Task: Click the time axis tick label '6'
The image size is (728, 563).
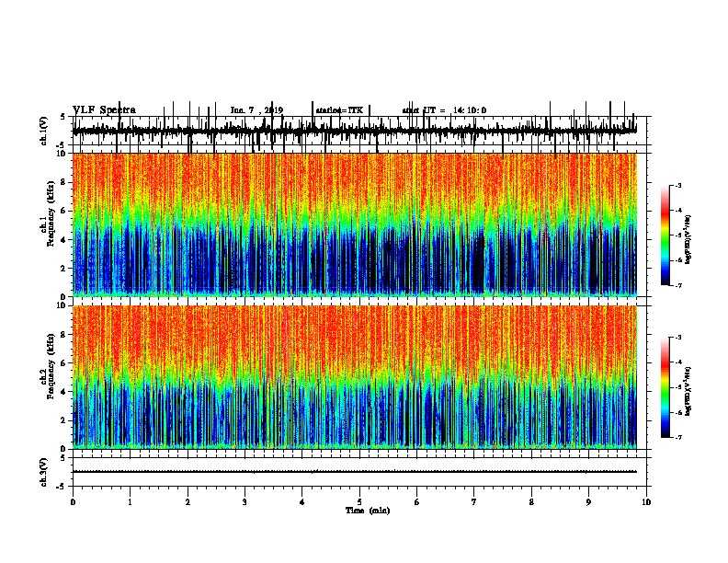Action: point(416,502)
